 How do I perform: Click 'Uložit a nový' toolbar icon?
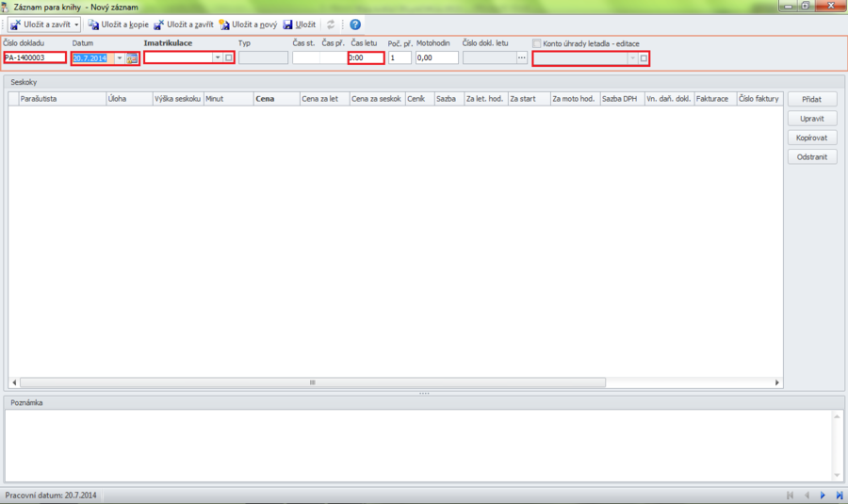224,24
